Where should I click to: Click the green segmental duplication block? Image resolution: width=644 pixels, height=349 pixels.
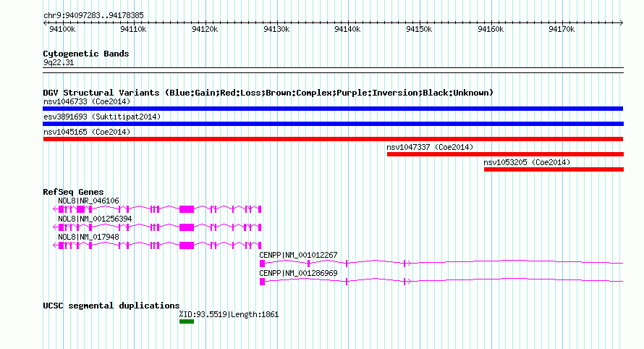[x=187, y=321]
